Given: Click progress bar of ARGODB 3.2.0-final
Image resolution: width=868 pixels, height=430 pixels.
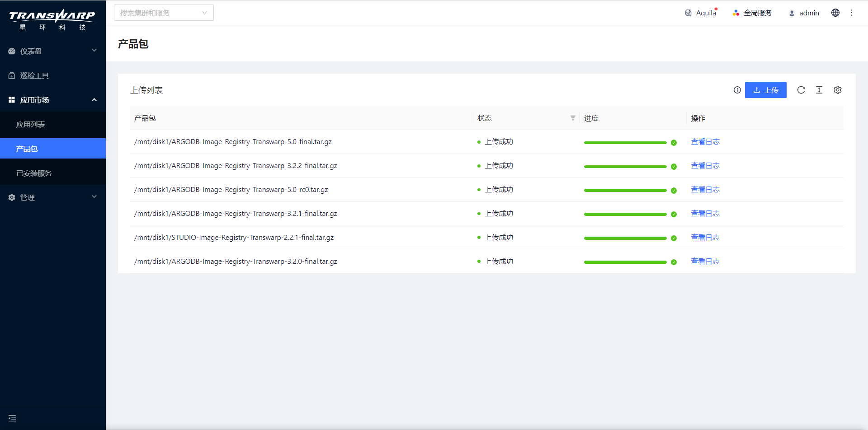Looking at the screenshot, I should pos(625,262).
